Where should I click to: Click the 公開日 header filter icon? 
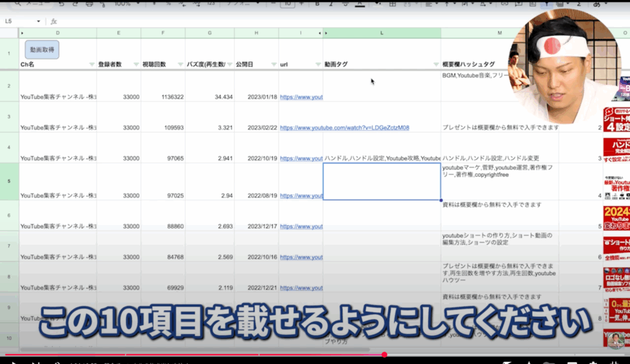pyautogui.click(x=274, y=65)
